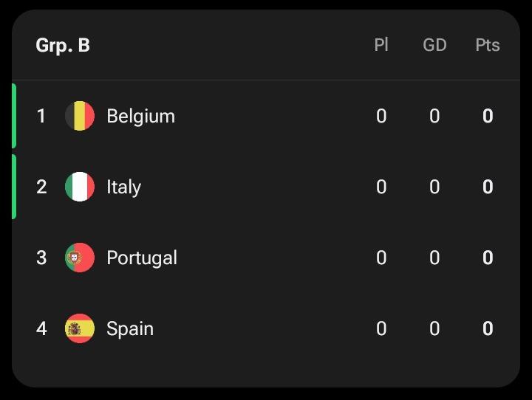532x400 pixels.
Task: Click Spain's rank number 4
Action: tap(41, 328)
